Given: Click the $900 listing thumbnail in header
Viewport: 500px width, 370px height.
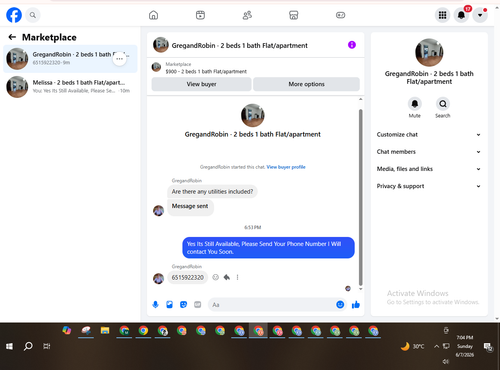Looking at the screenshot, I should [x=156, y=67].
